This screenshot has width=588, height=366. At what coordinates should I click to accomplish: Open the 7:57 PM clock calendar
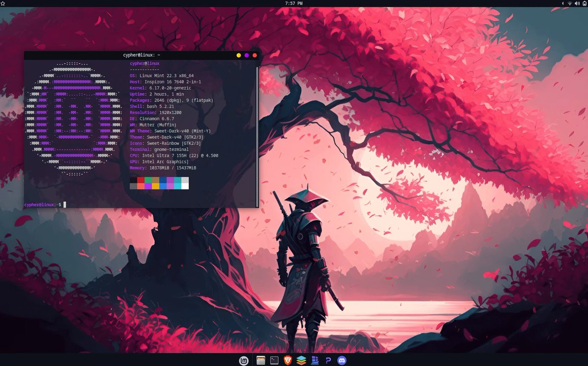click(x=294, y=3)
